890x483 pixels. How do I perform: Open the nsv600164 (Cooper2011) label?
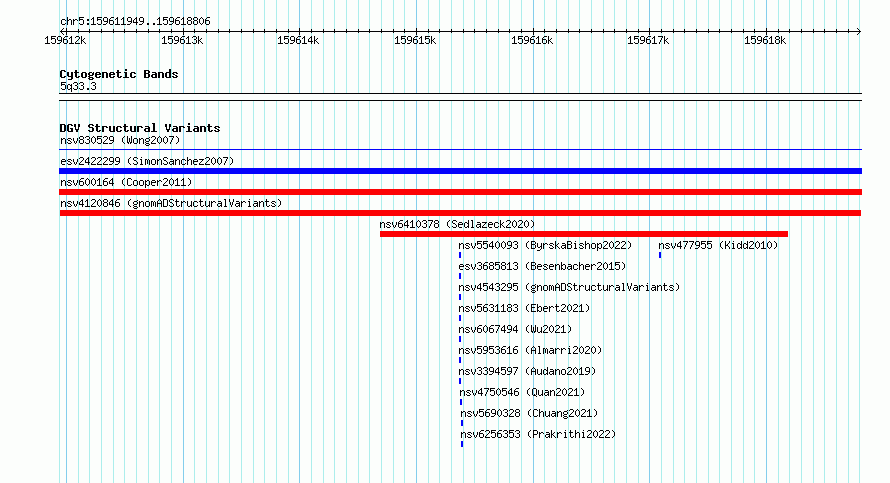[x=126, y=182]
